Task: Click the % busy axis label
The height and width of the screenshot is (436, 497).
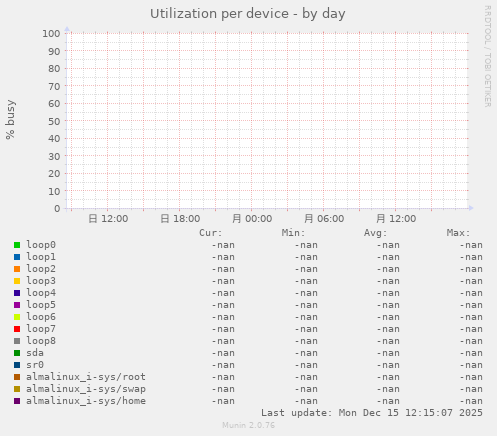Action: [x=10, y=119]
